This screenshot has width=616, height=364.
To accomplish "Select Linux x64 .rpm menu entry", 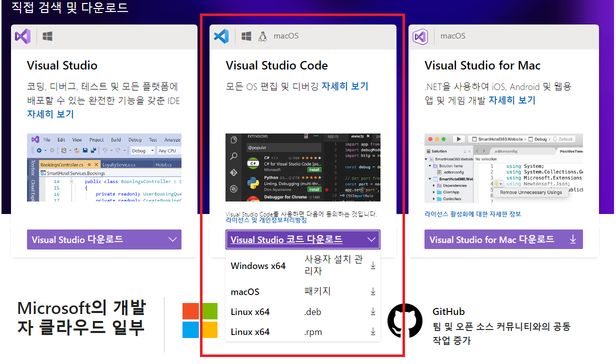I will click(303, 331).
